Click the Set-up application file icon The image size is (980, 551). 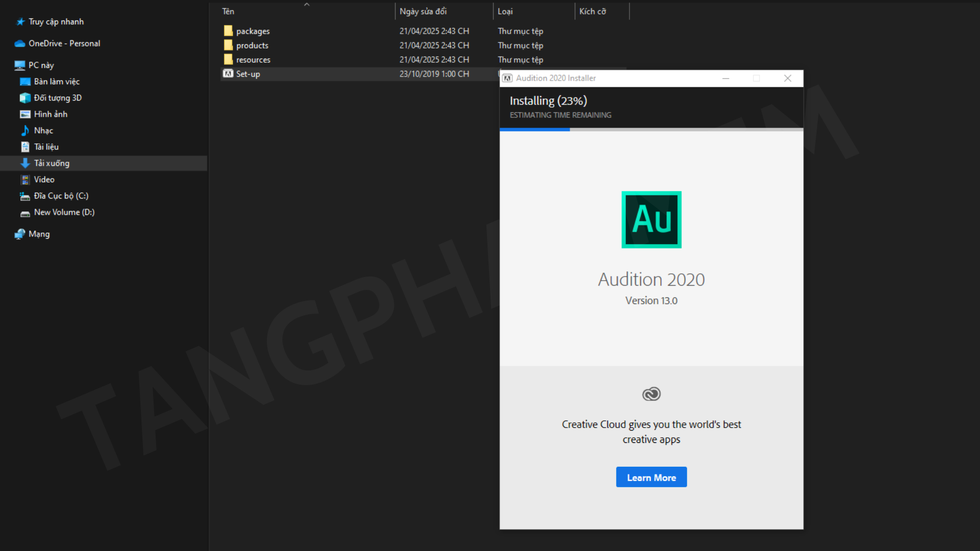click(x=228, y=74)
